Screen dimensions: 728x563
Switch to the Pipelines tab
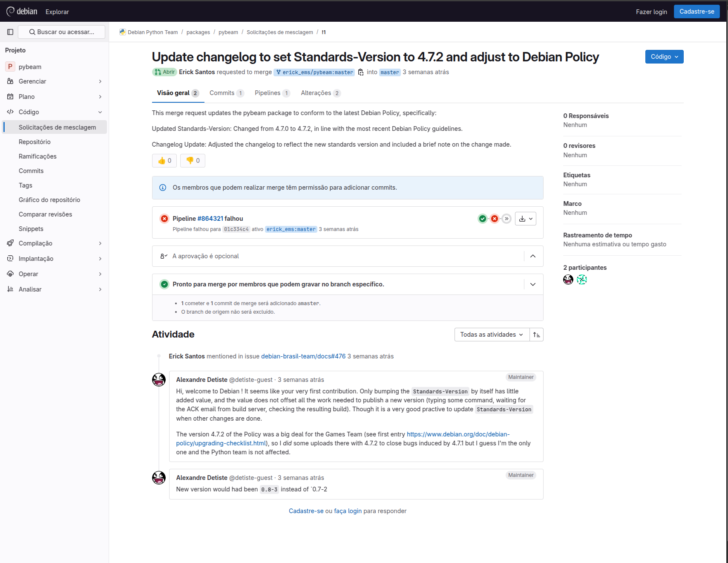pos(272,93)
